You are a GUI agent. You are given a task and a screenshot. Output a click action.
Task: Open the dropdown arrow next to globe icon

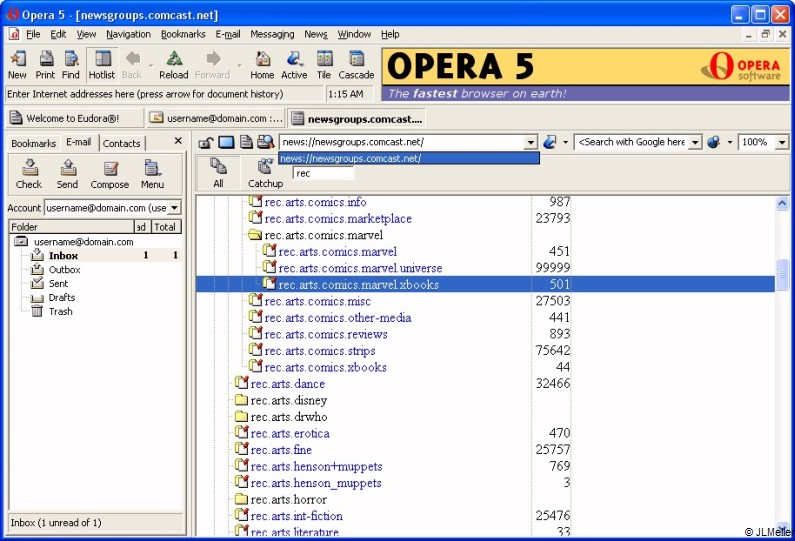click(730, 142)
